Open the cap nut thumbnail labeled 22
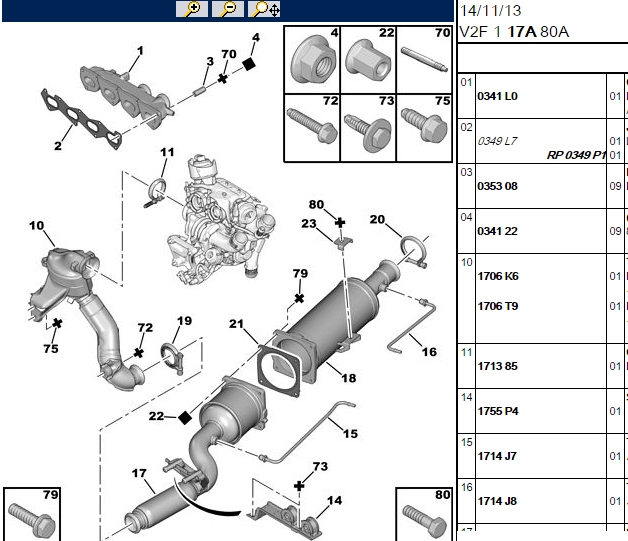This screenshot has height=541, width=628. point(368,60)
